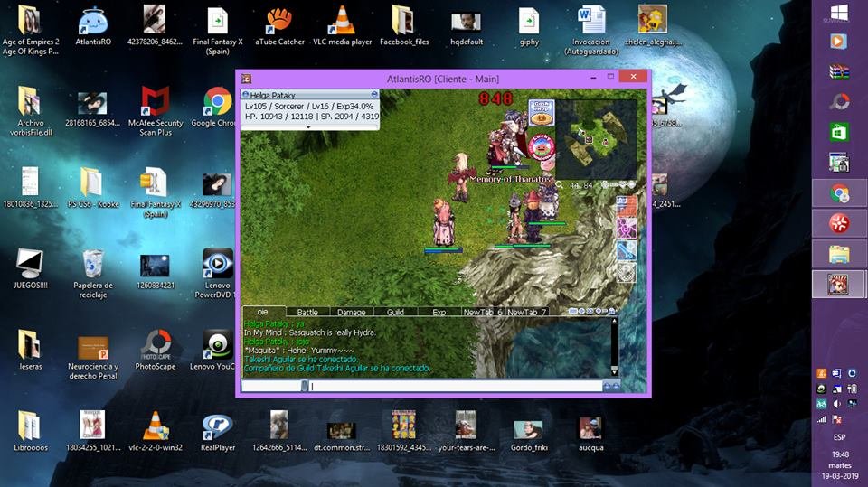Click the game minimap
The width and height of the screenshot is (868, 487).
point(596,138)
